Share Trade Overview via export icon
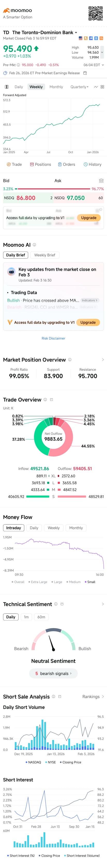 51,400
